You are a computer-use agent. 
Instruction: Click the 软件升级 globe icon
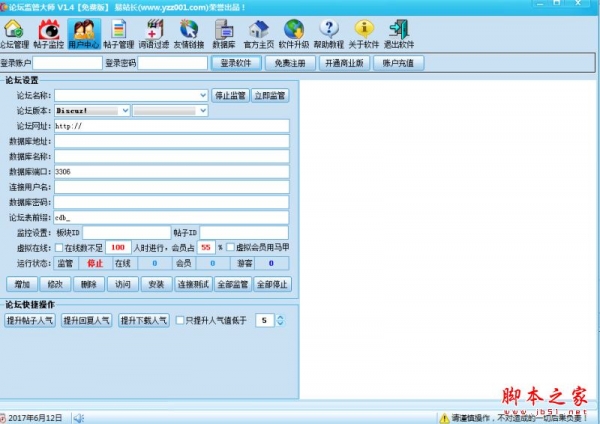[x=294, y=34]
